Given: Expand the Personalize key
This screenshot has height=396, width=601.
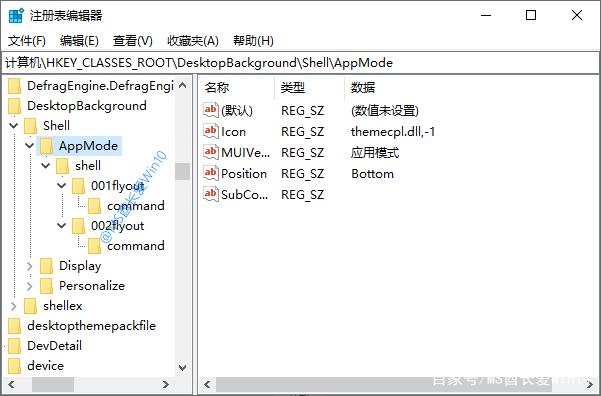Looking at the screenshot, I should point(30,286).
